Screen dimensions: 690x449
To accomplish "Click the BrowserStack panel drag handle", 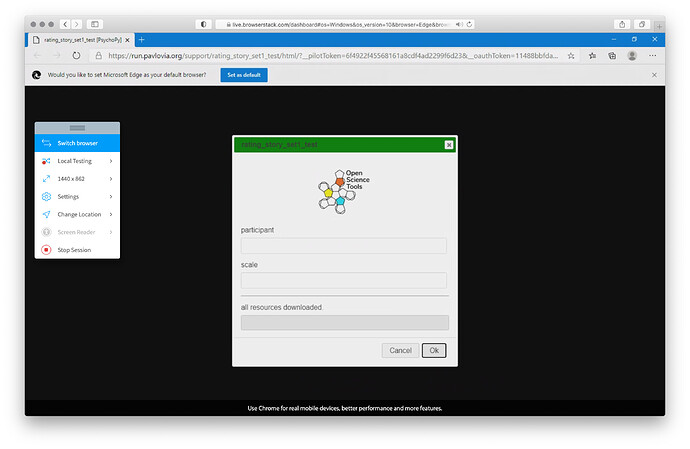I will [77, 128].
